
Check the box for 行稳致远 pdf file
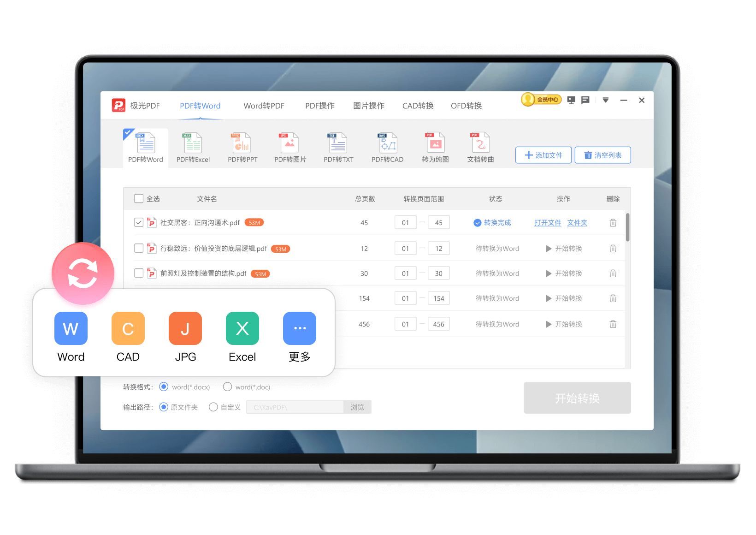tap(139, 248)
